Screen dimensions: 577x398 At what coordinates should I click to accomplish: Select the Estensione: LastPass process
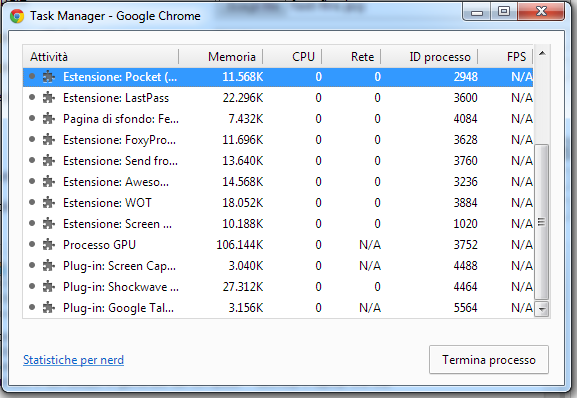[278, 98]
